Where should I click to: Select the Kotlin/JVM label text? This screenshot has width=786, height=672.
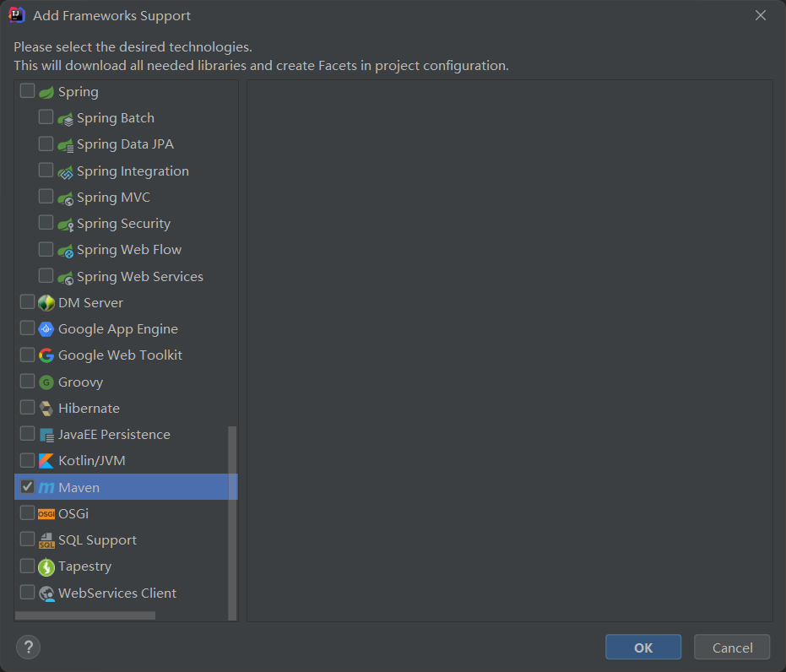click(92, 461)
